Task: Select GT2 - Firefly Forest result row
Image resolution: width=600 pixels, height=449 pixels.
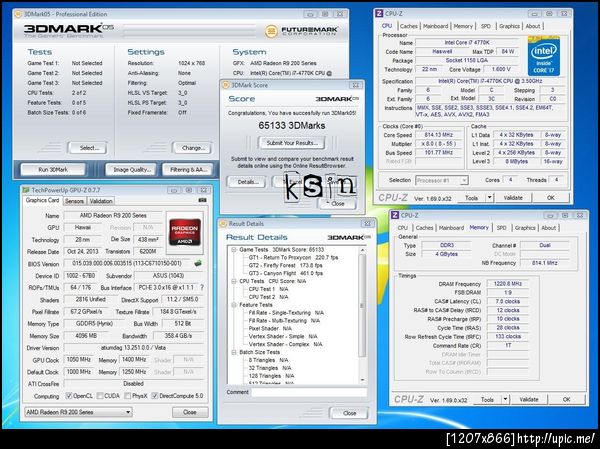Action: tap(285, 265)
